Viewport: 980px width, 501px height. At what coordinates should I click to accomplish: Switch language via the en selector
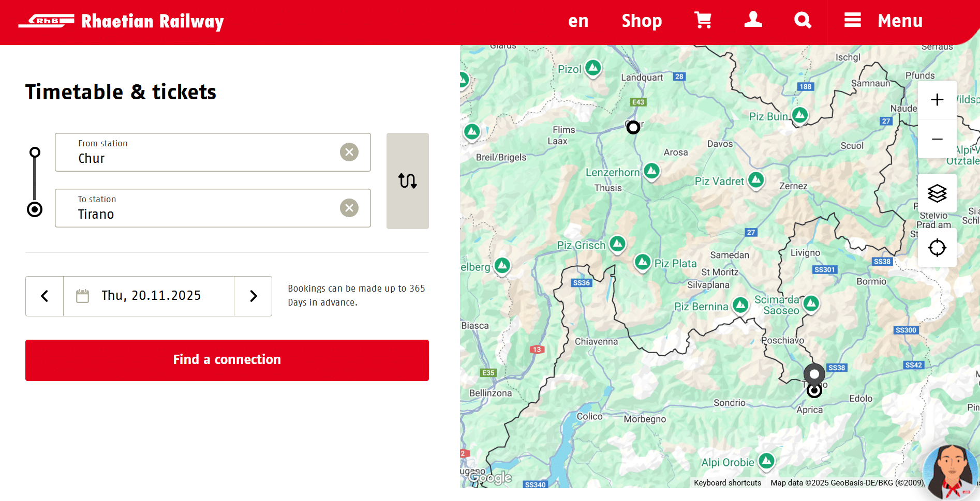click(x=578, y=21)
